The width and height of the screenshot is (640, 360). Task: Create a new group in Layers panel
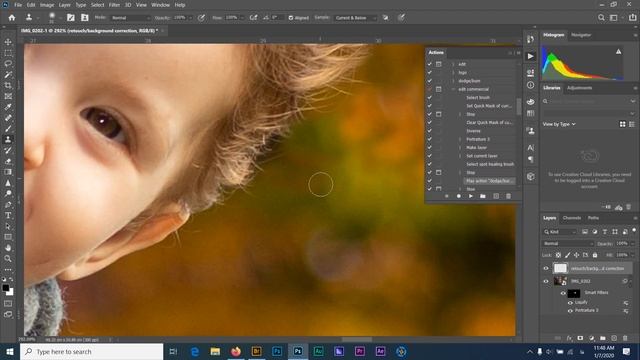tap(603, 338)
